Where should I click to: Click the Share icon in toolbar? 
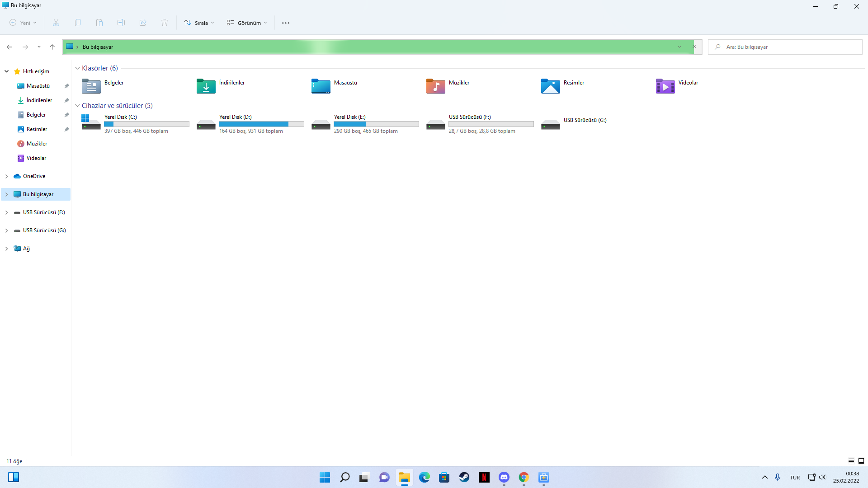coord(143,23)
